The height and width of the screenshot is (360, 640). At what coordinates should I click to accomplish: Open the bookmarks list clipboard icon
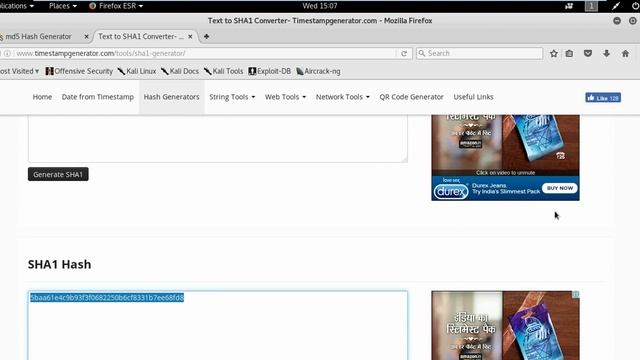pyautogui.click(x=569, y=53)
